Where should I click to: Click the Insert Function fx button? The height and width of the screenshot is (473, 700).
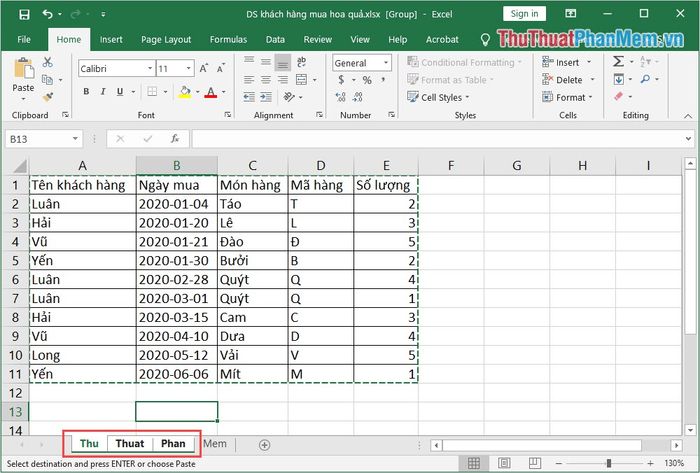point(175,139)
